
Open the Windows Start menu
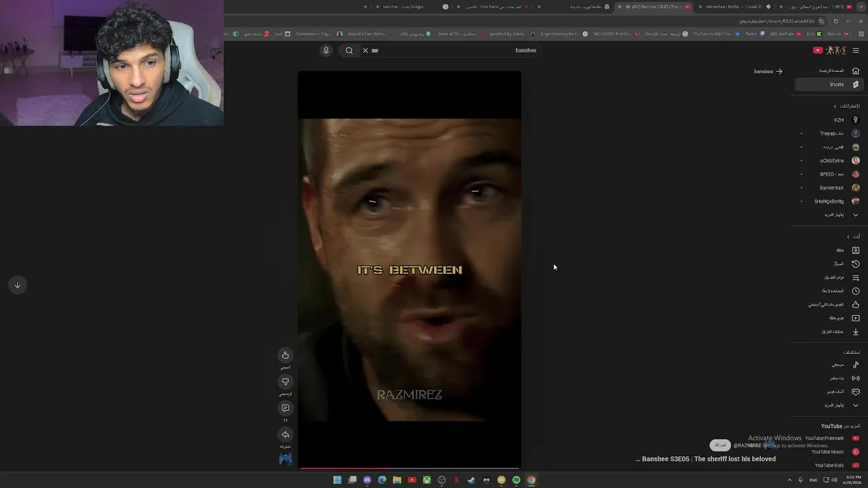coord(337,480)
